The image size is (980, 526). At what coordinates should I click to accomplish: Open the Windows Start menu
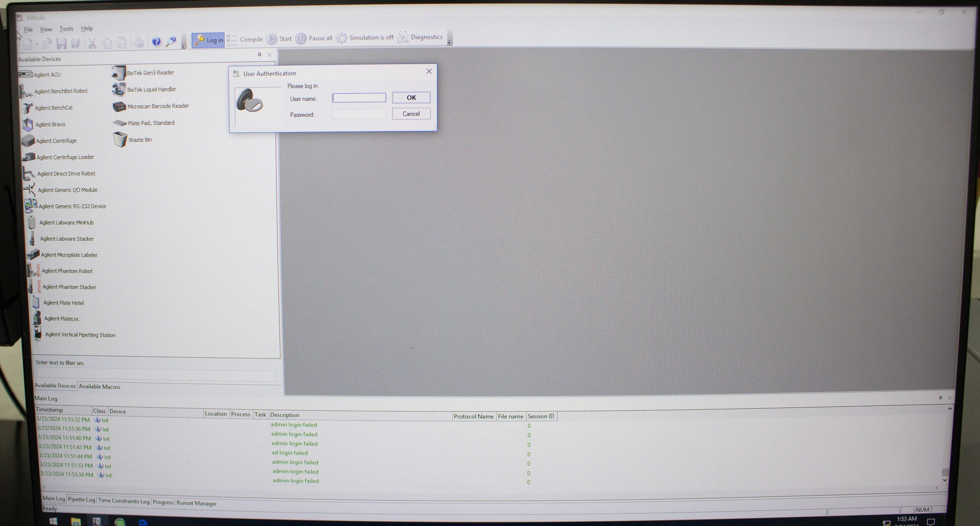coord(53,521)
